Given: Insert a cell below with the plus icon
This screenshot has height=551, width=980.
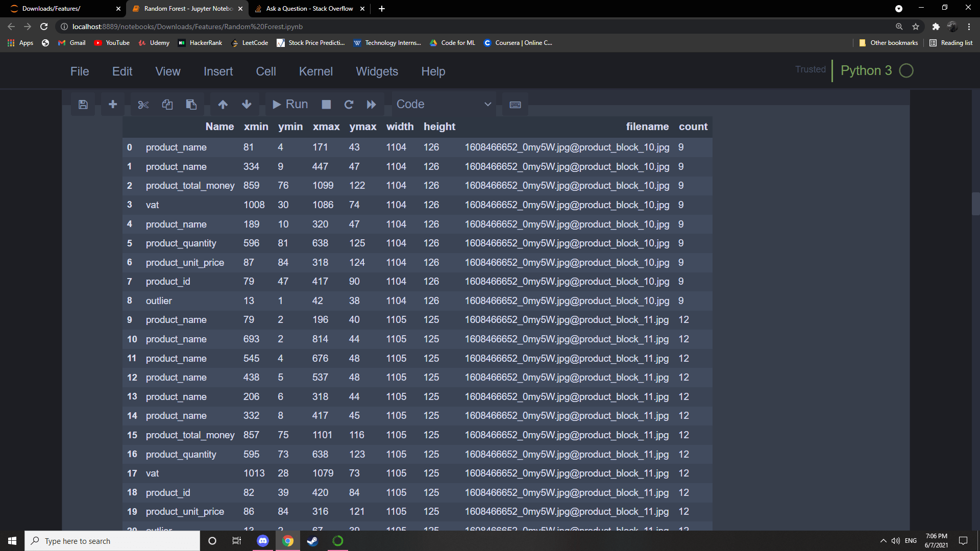Looking at the screenshot, I should (113, 105).
